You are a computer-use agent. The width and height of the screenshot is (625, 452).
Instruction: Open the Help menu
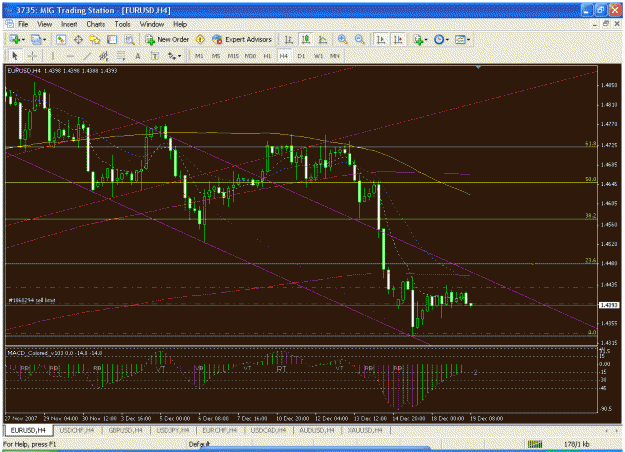[x=180, y=24]
